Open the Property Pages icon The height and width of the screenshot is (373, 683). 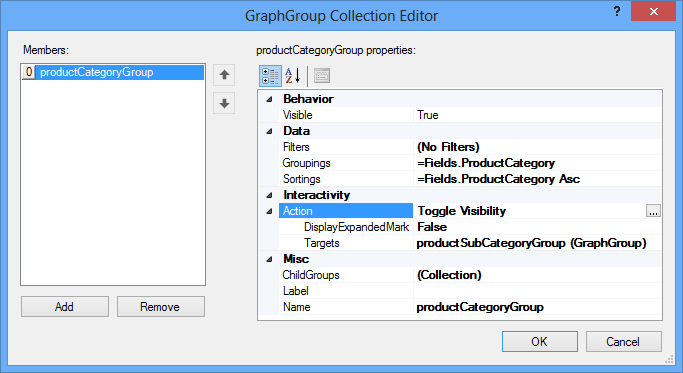click(x=322, y=76)
